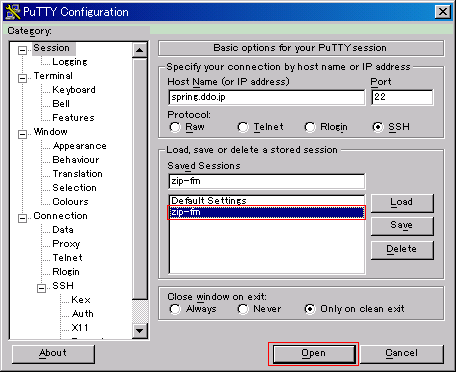
Task: Click the Delete session button
Action: (x=402, y=250)
